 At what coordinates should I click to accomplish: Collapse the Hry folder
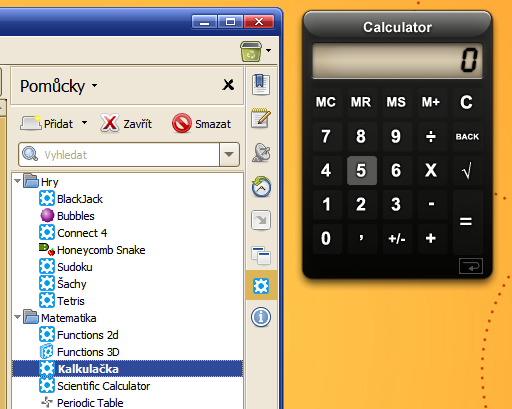click(x=17, y=181)
